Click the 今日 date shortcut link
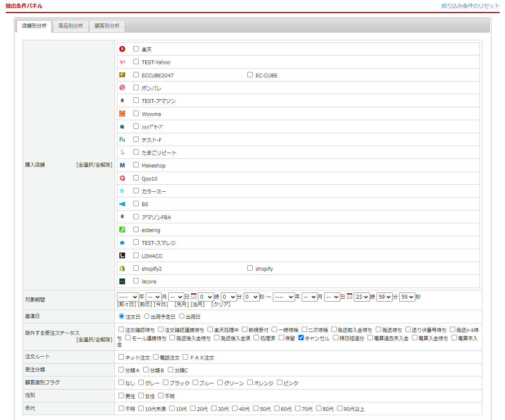 (x=161, y=304)
